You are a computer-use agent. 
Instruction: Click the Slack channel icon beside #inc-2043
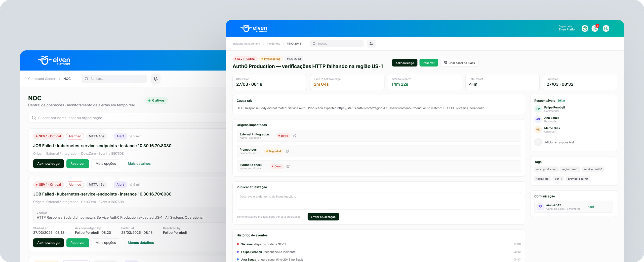540,207
